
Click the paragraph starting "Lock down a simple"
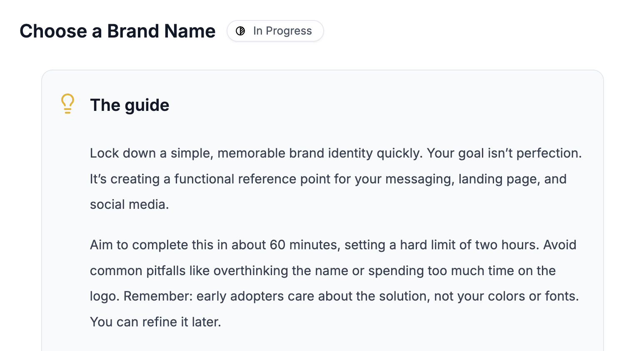pyautogui.click(x=335, y=179)
